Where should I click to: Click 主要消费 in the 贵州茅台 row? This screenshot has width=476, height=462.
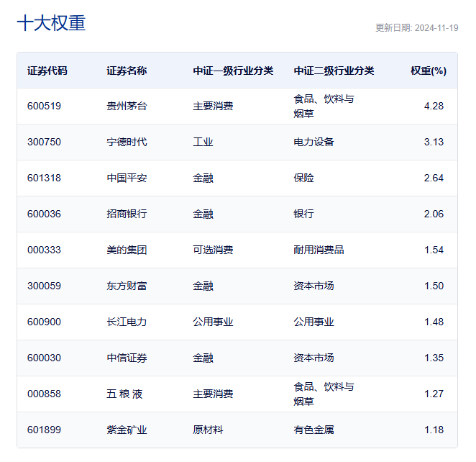pos(213,106)
